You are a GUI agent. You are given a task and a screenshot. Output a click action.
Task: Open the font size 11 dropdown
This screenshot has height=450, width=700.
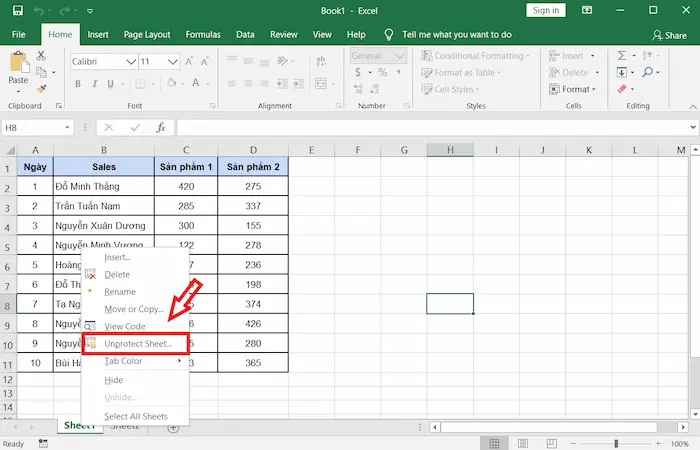(x=173, y=62)
